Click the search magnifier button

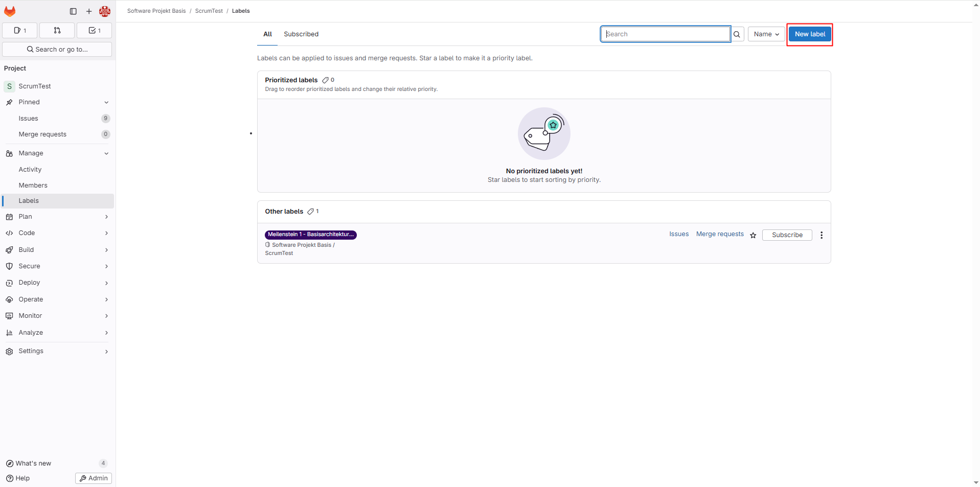click(x=737, y=34)
